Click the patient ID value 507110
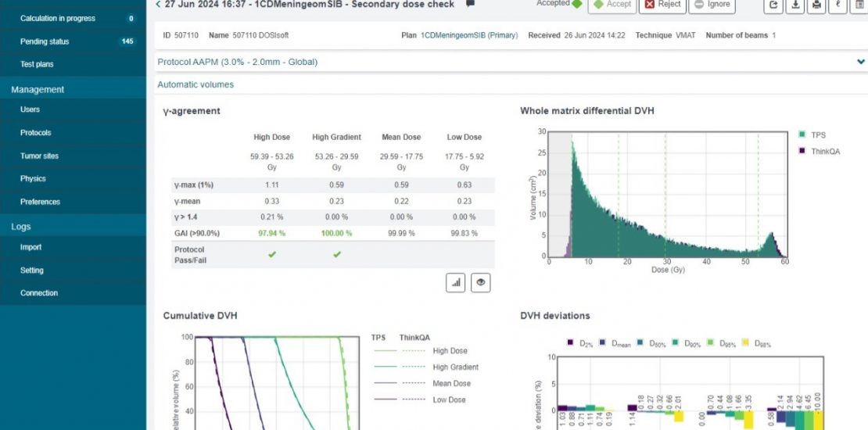Viewport: 868px width, 430px height. [x=187, y=35]
